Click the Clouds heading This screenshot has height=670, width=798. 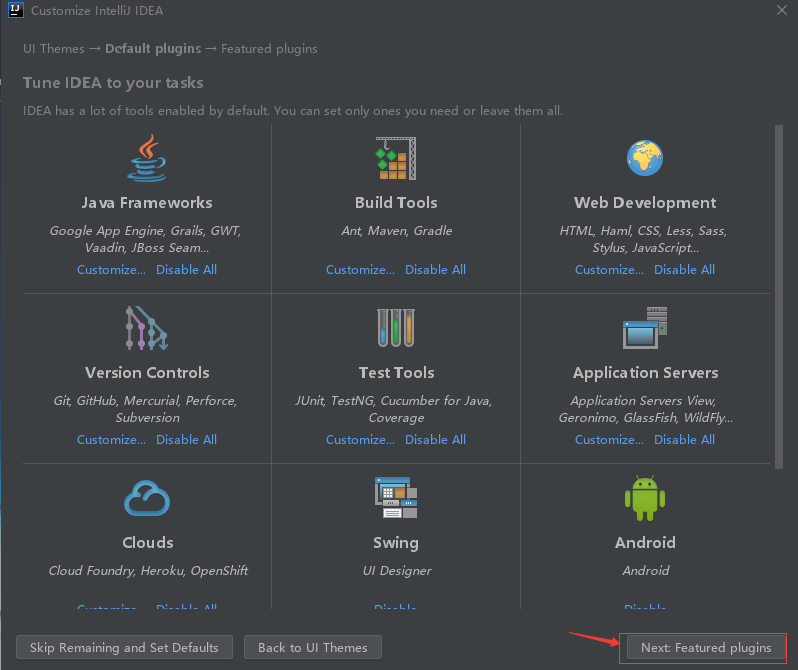[x=148, y=543]
